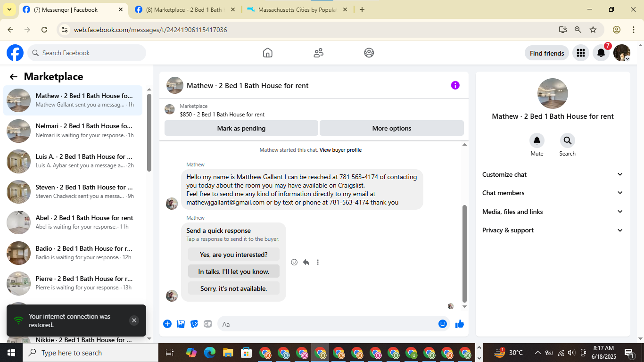Click the chat messages scrollbar
Screen dimensions: 644x362
(x=464, y=254)
